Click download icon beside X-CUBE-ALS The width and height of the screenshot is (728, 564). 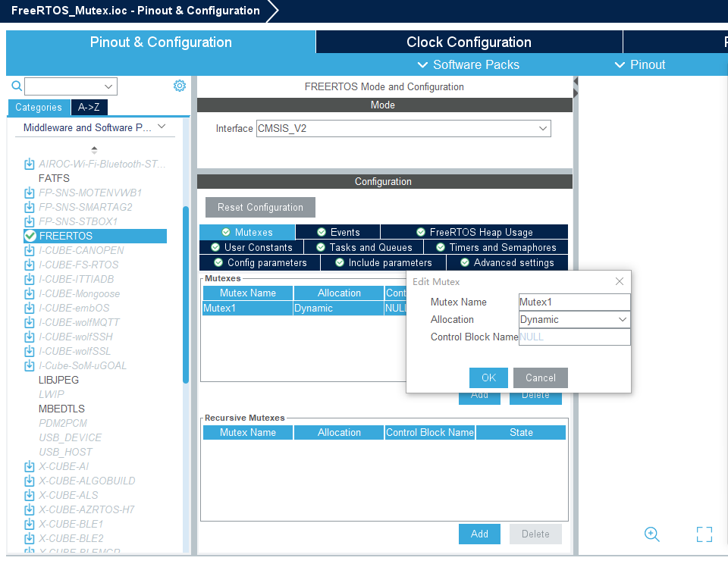[30, 495]
